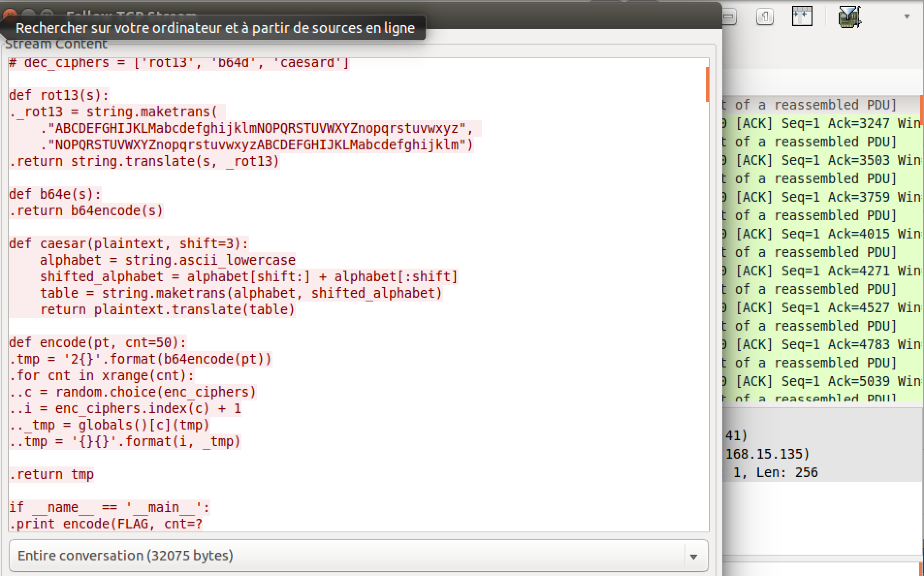Click the Resize All Columns toolbar icon
Image resolution: width=924 pixels, height=576 pixels.
pos(802,16)
